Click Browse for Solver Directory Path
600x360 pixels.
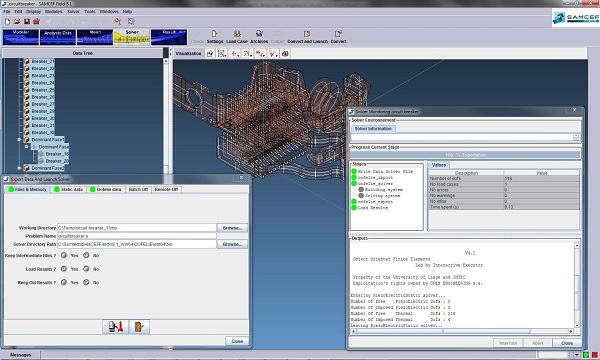232,244
